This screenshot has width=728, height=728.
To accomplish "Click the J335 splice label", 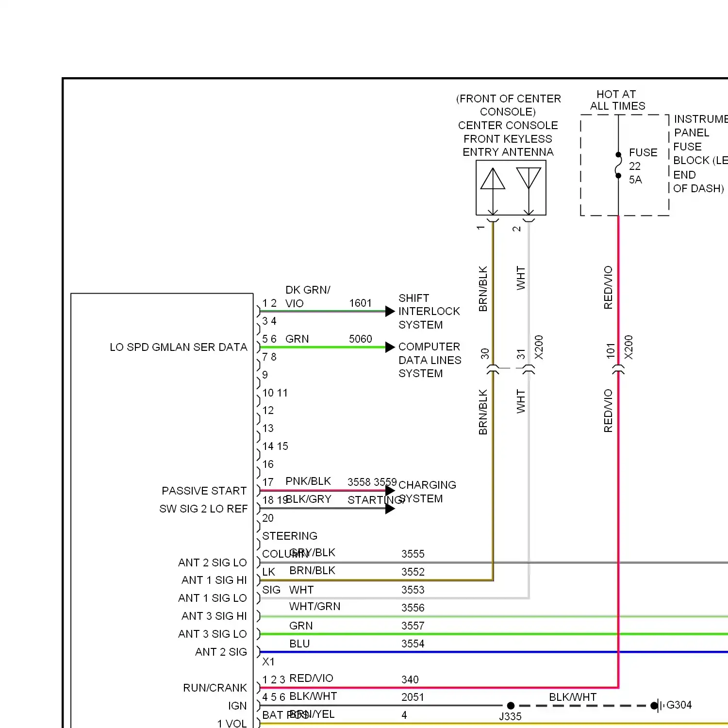I will pos(511,716).
